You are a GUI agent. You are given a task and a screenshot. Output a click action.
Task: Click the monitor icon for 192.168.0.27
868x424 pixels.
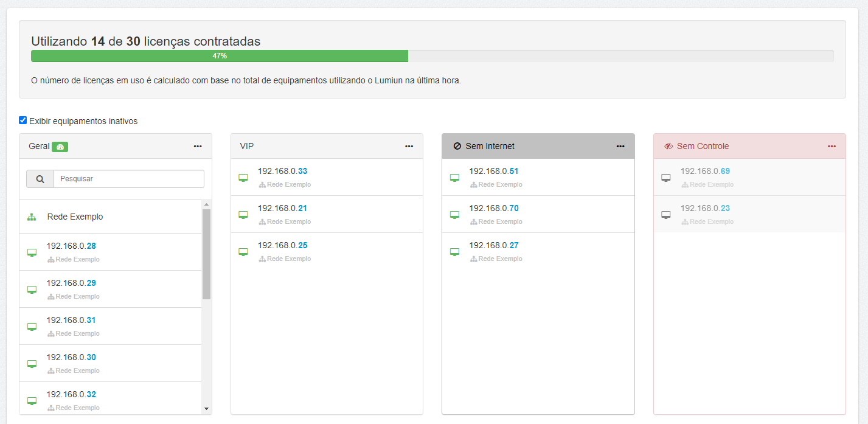[454, 252]
